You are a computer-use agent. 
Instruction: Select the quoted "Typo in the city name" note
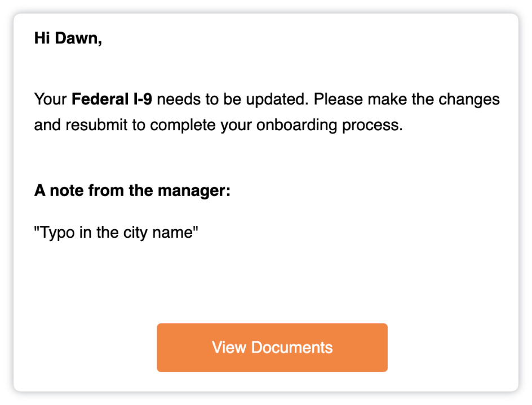pyautogui.click(x=116, y=233)
